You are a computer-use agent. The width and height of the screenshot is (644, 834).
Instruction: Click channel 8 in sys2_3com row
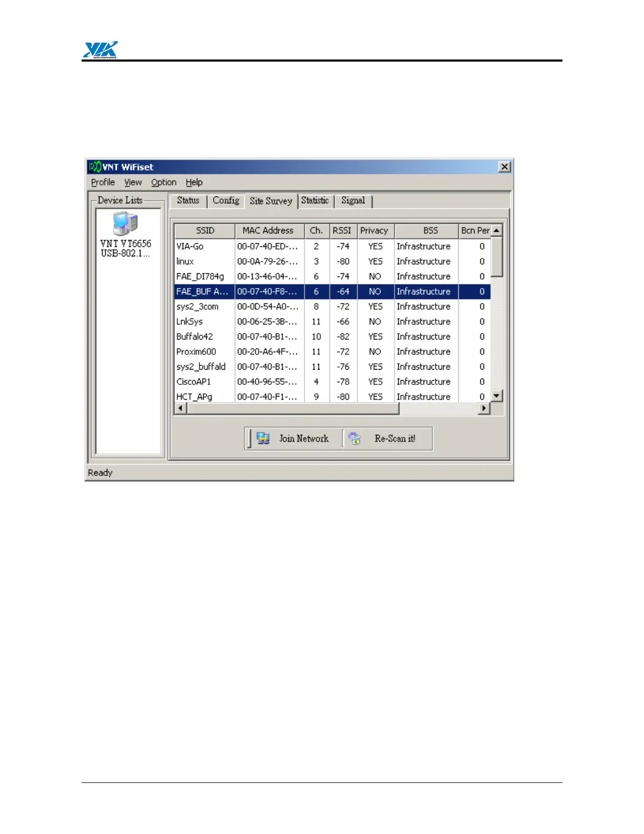click(x=316, y=306)
